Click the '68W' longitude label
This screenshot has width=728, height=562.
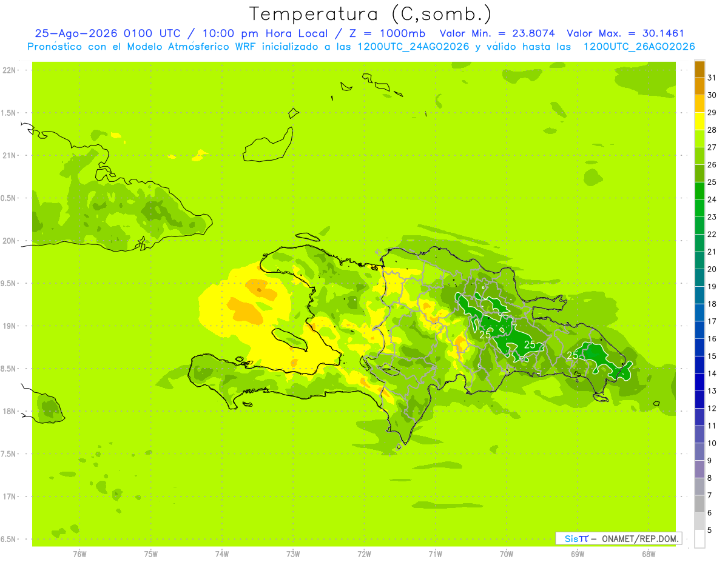(648, 554)
